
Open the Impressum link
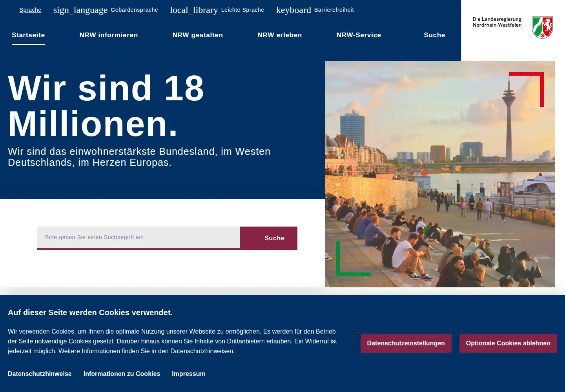(x=188, y=374)
